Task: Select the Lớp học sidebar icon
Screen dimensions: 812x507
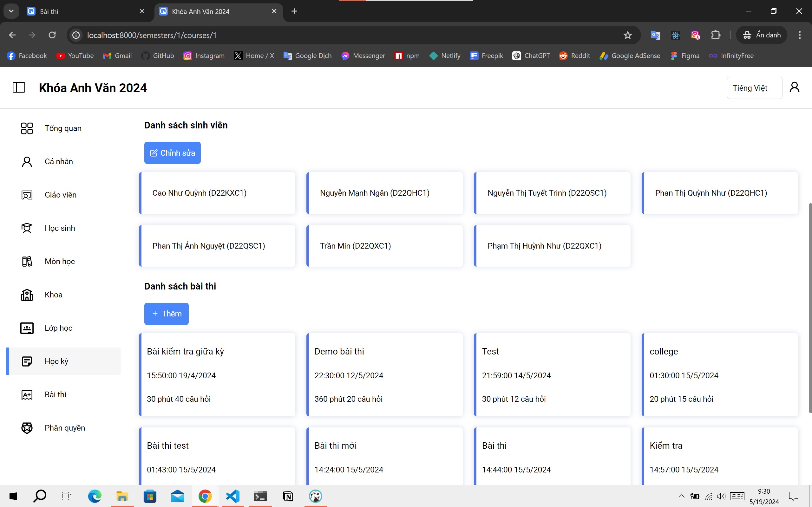Action: pos(27,328)
